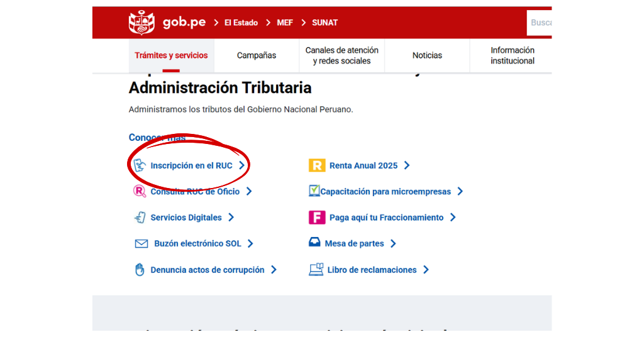This screenshot has width=644, height=337.
Task: Open the Mesa de partes link
Action: point(355,243)
